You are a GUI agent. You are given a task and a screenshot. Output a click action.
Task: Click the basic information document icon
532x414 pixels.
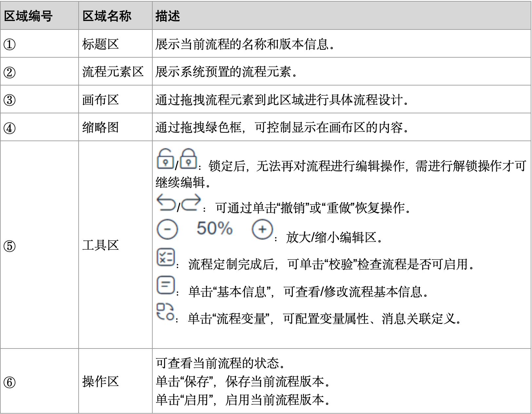coord(166,285)
